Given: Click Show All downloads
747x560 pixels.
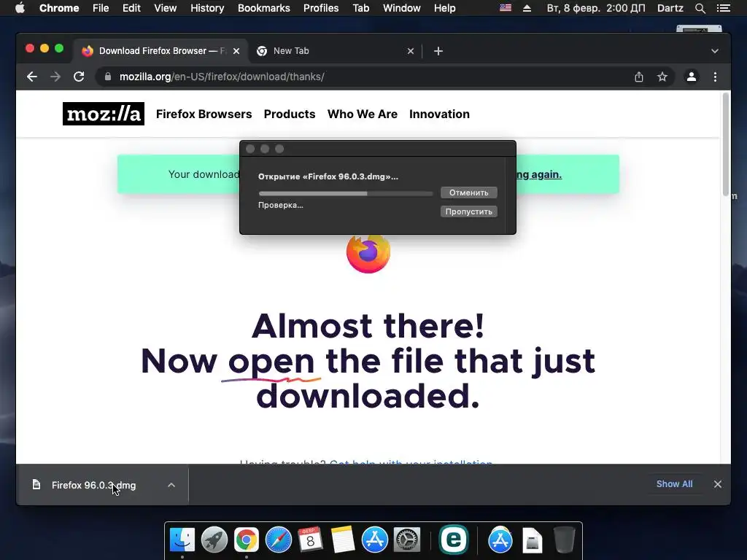Looking at the screenshot, I should click(674, 484).
